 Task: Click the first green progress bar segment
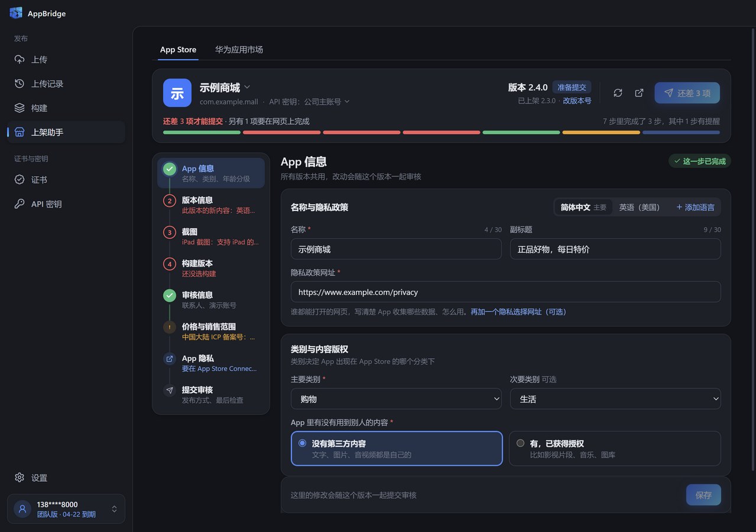click(202, 132)
